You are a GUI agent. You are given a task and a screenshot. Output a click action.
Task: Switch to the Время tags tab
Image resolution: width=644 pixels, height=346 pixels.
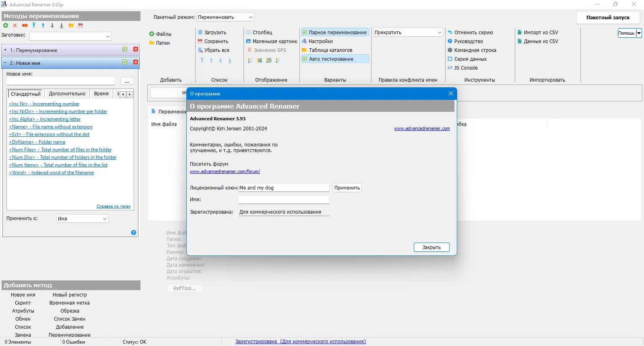click(x=101, y=94)
